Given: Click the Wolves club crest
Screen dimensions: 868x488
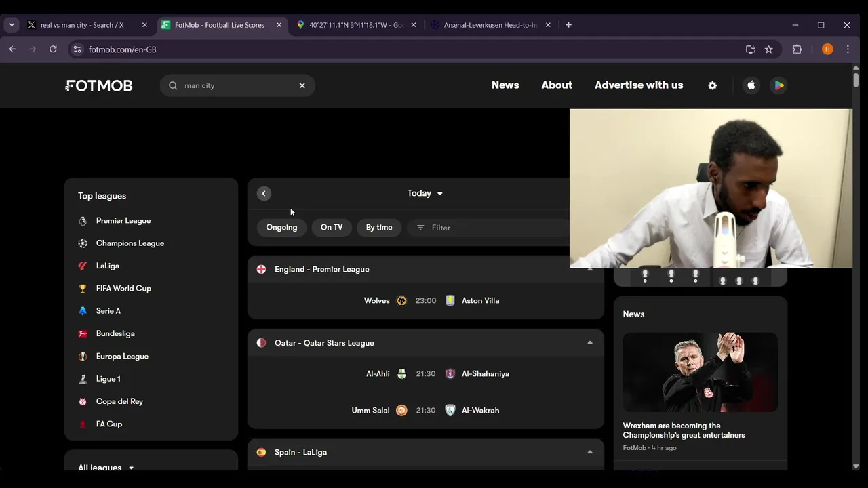Looking at the screenshot, I should tap(401, 301).
